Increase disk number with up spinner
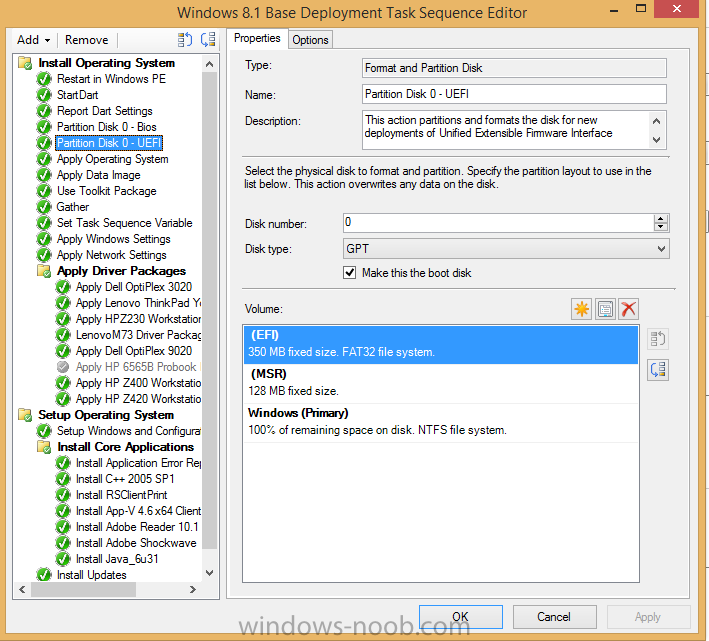 [661, 218]
